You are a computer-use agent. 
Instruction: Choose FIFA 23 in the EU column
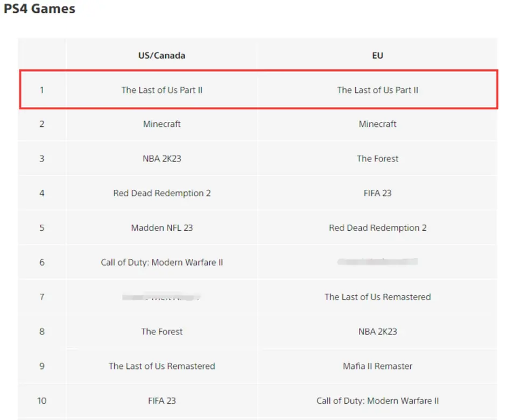click(x=377, y=193)
